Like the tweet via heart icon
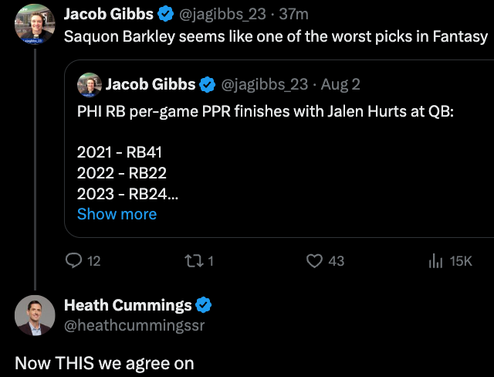 tap(314, 261)
